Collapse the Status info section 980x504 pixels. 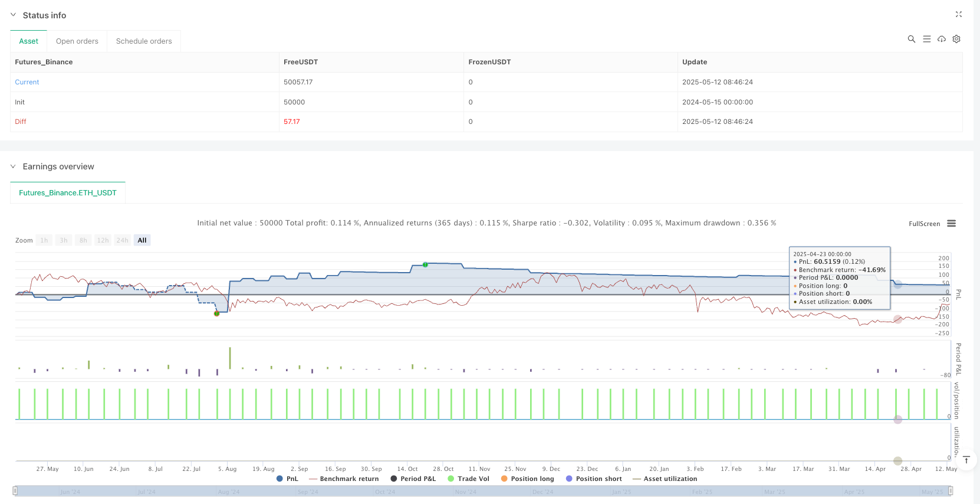[x=14, y=15]
